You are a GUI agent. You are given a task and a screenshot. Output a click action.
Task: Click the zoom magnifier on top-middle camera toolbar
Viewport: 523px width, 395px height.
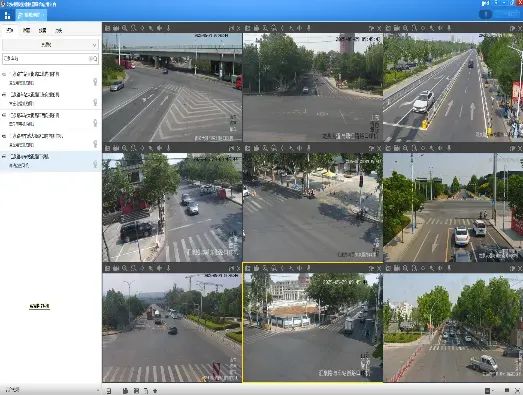tap(265, 28)
